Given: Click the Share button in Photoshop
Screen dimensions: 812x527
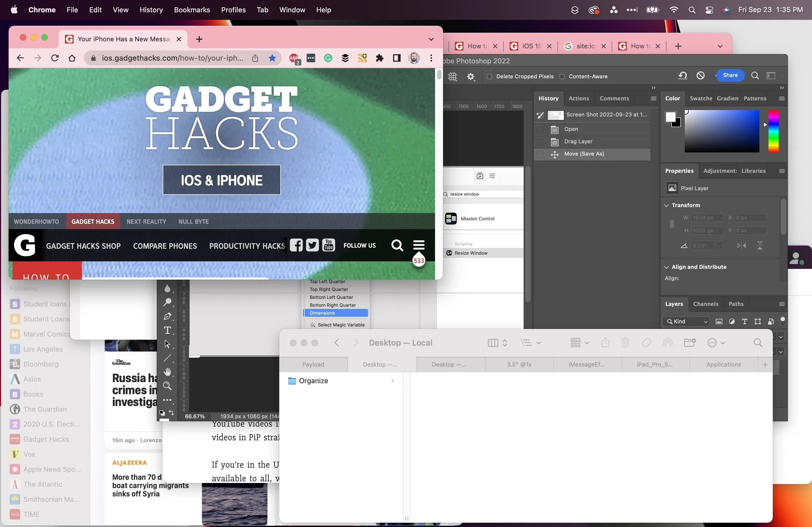Looking at the screenshot, I should (x=730, y=75).
